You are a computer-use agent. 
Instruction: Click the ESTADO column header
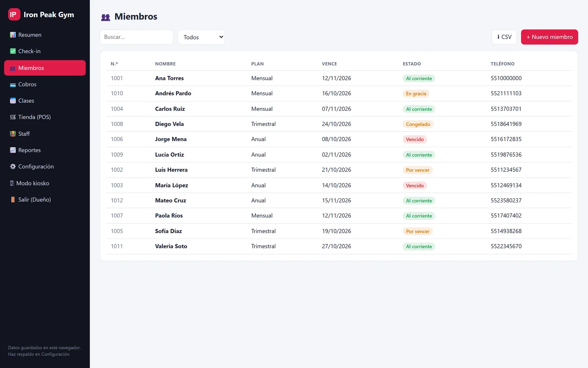tap(412, 64)
